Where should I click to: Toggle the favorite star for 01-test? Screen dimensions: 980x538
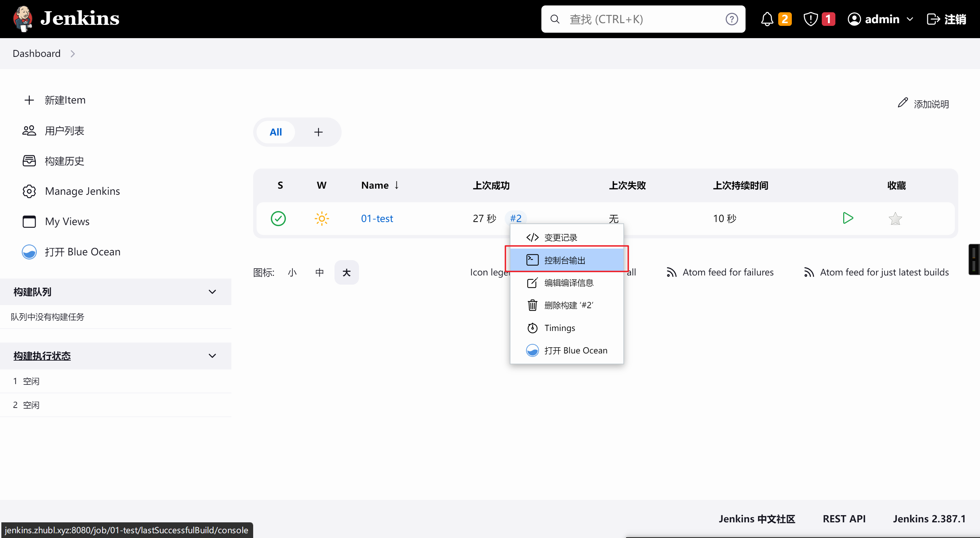(895, 219)
